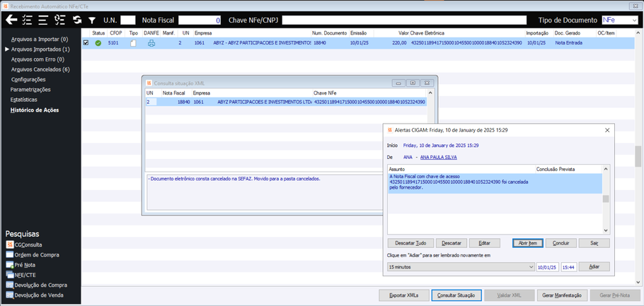Screen dimensions: 644x306
Task: Click the Editar button in the alert
Action: pos(485,243)
